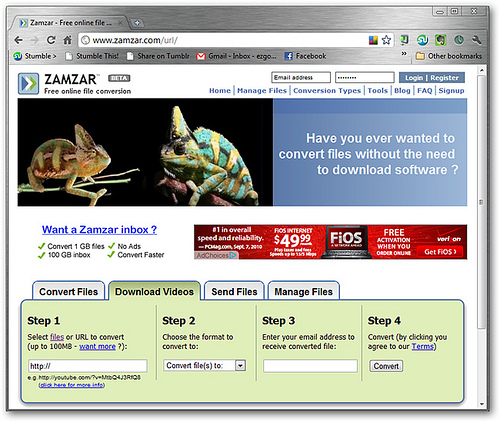The width and height of the screenshot is (500, 422).
Task: Focus the http:// URL input field
Action: (88, 366)
